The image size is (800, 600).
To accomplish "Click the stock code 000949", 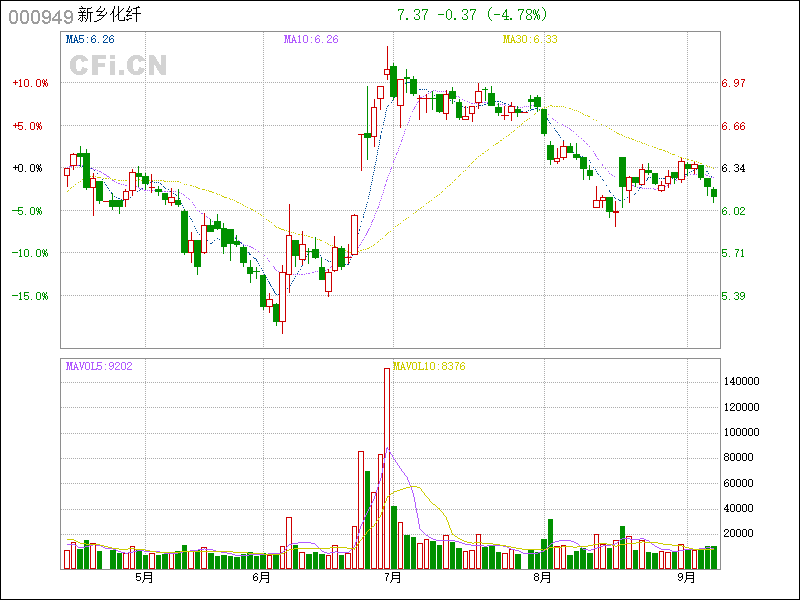I will (37, 16).
